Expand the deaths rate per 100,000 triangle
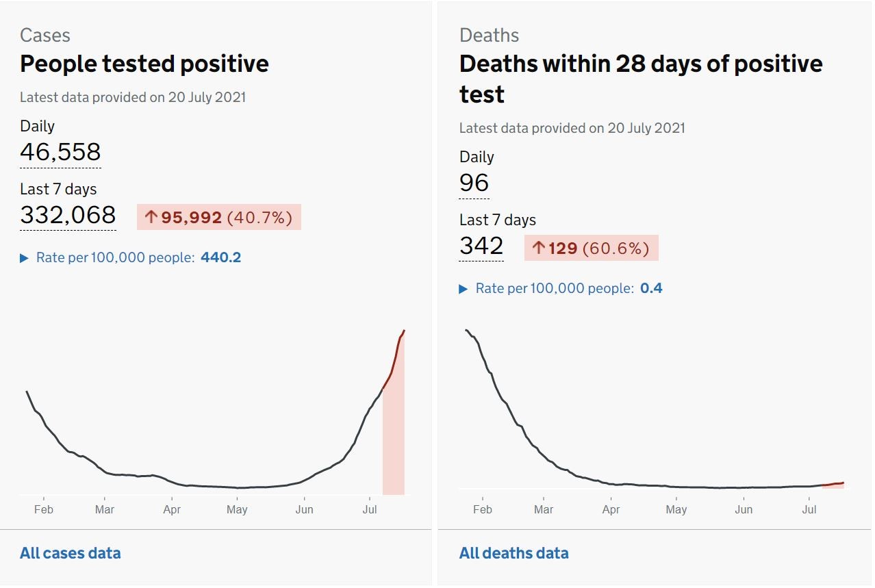 point(464,289)
